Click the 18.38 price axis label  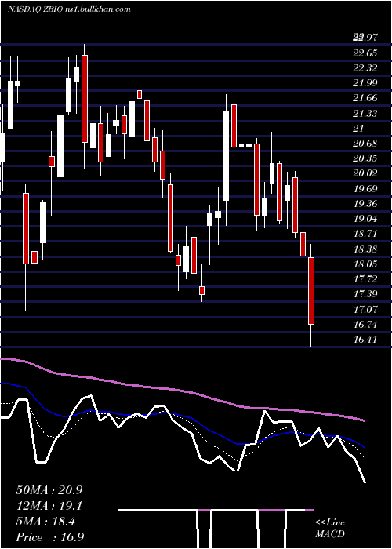click(365, 249)
